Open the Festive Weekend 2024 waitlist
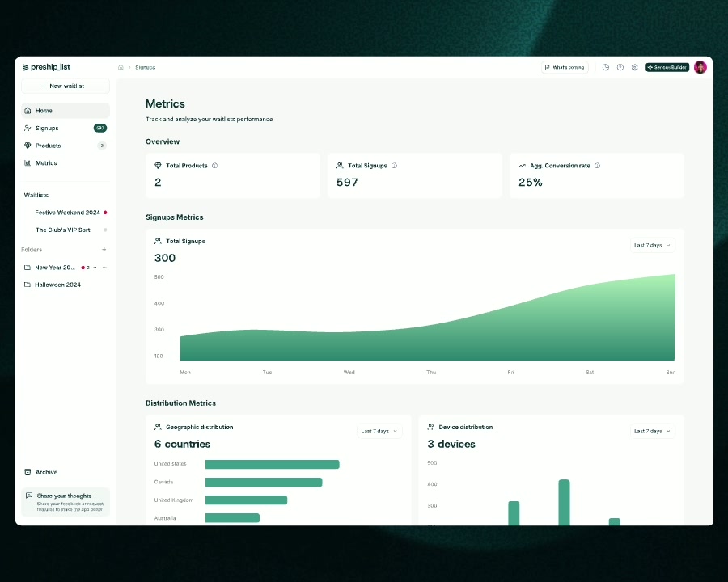Screen dimensions: 728x582 [67, 213]
